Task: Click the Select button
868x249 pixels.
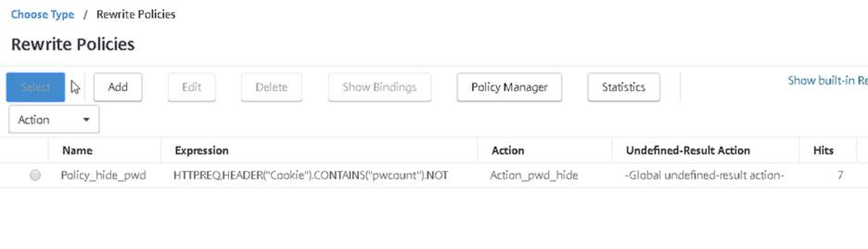Action: (35, 87)
